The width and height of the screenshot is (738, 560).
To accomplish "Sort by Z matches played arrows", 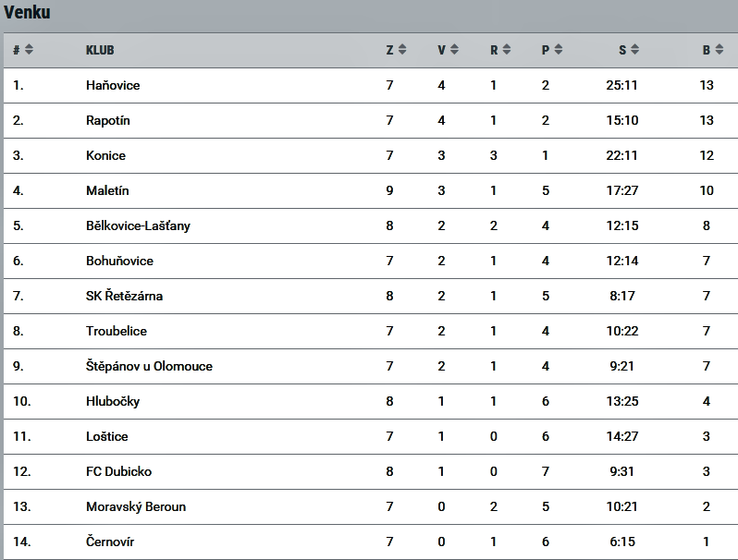I will point(402,49).
